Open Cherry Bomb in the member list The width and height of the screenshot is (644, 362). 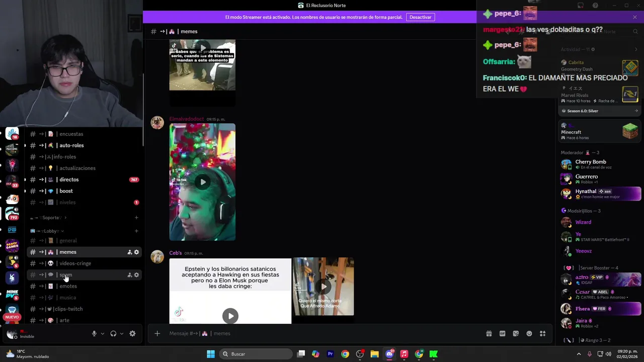601,164
